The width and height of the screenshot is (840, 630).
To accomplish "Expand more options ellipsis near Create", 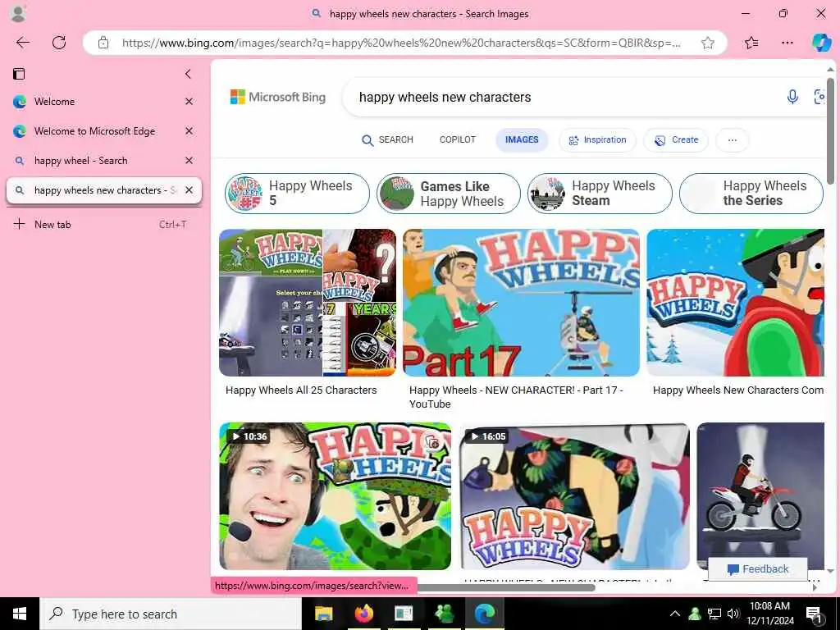I will point(733,139).
